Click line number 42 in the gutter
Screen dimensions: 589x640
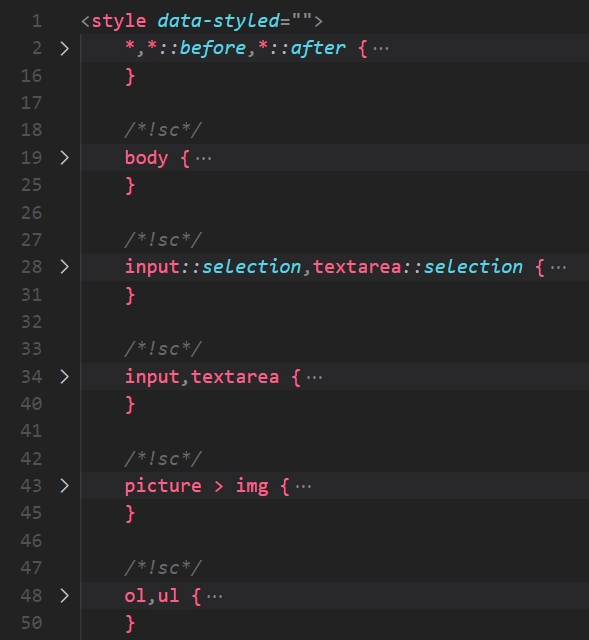31,459
